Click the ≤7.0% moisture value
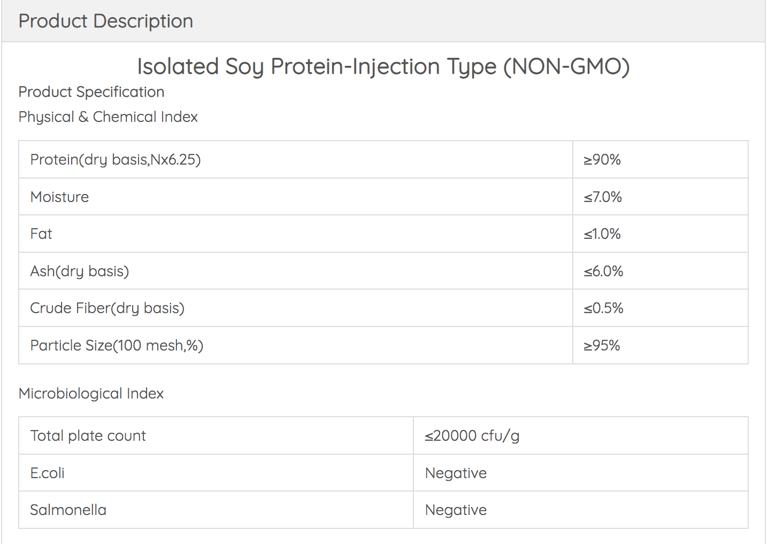 [x=602, y=197]
